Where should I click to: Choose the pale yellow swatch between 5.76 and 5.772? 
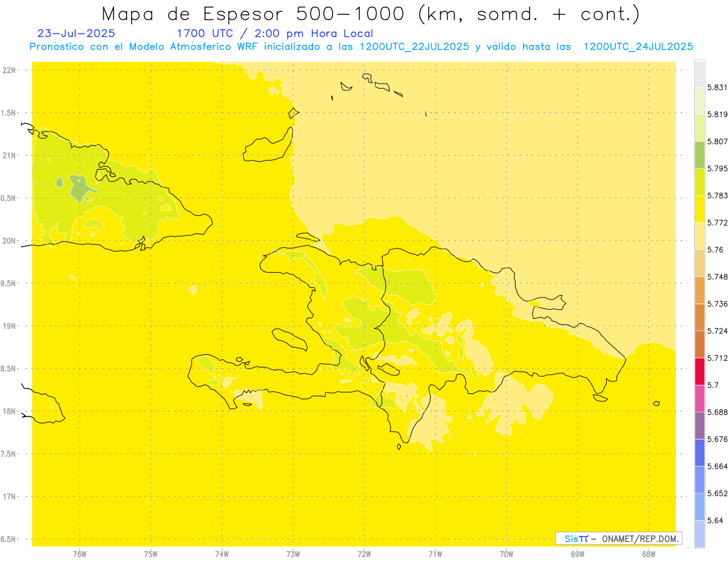[699, 236]
